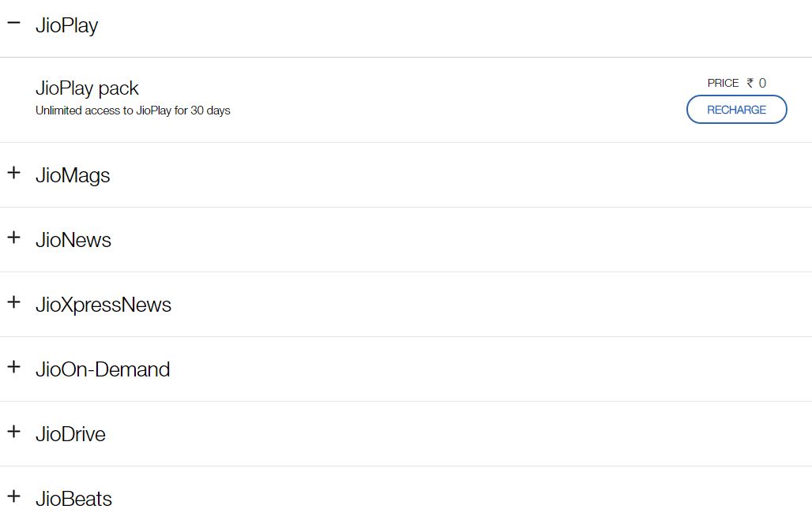
Task: Click the rupee symbol in the price
Action: pyautogui.click(x=750, y=83)
